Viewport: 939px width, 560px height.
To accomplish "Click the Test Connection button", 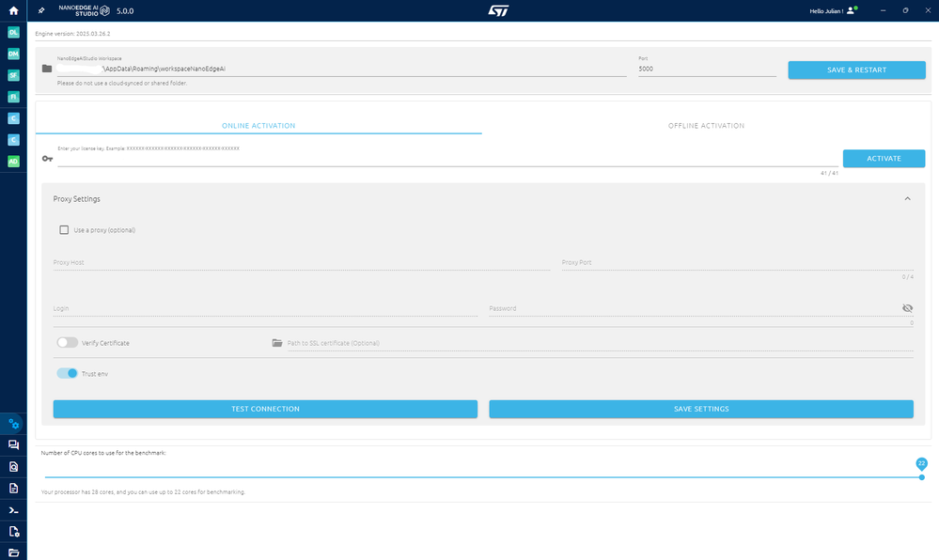I will (265, 409).
